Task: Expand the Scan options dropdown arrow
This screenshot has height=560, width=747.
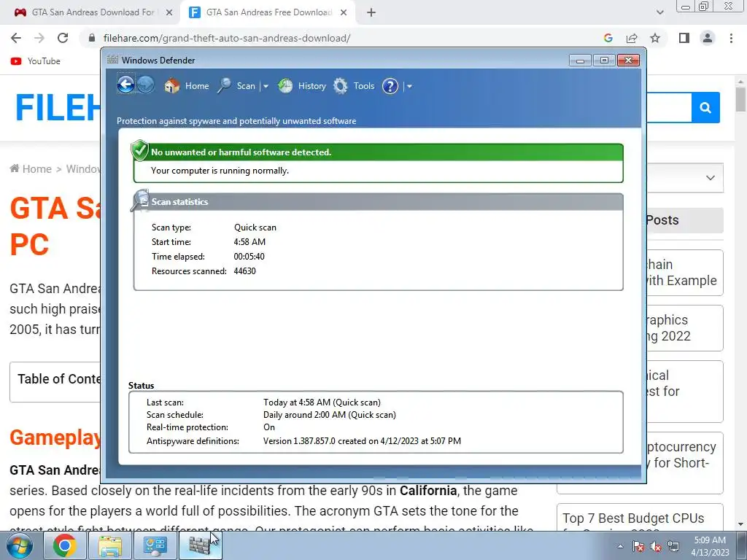Action: pyautogui.click(x=266, y=87)
